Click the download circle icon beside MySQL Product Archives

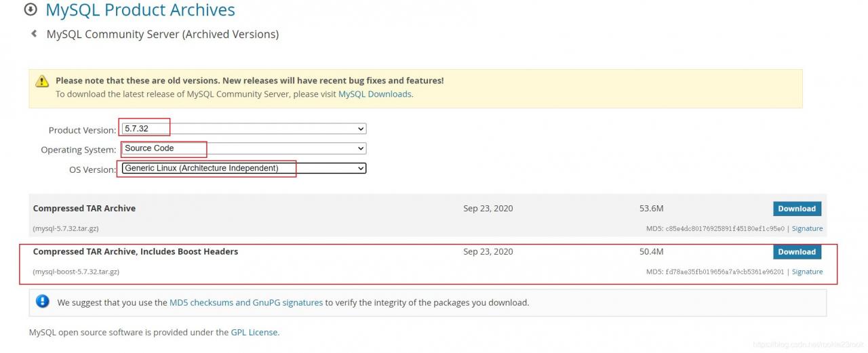pos(31,9)
